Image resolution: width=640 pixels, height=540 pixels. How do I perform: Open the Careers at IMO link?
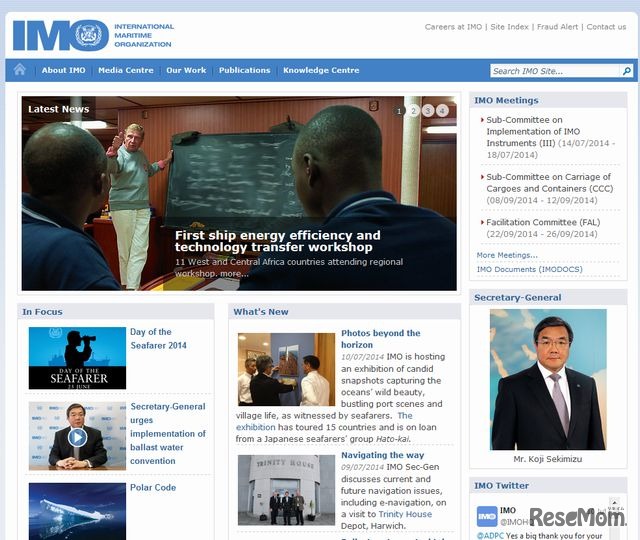(453, 27)
